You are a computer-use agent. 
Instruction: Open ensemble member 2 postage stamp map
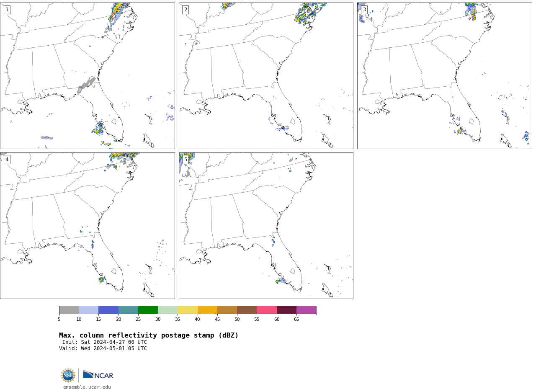click(266, 76)
